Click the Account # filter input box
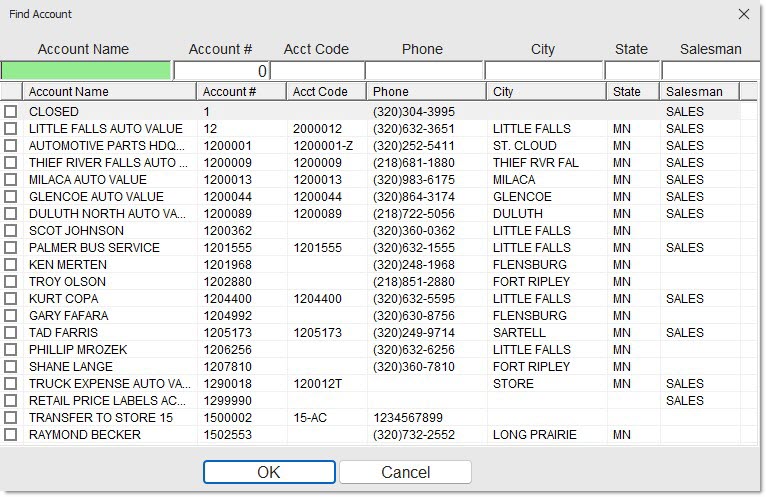The image size is (766, 497). (221, 71)
